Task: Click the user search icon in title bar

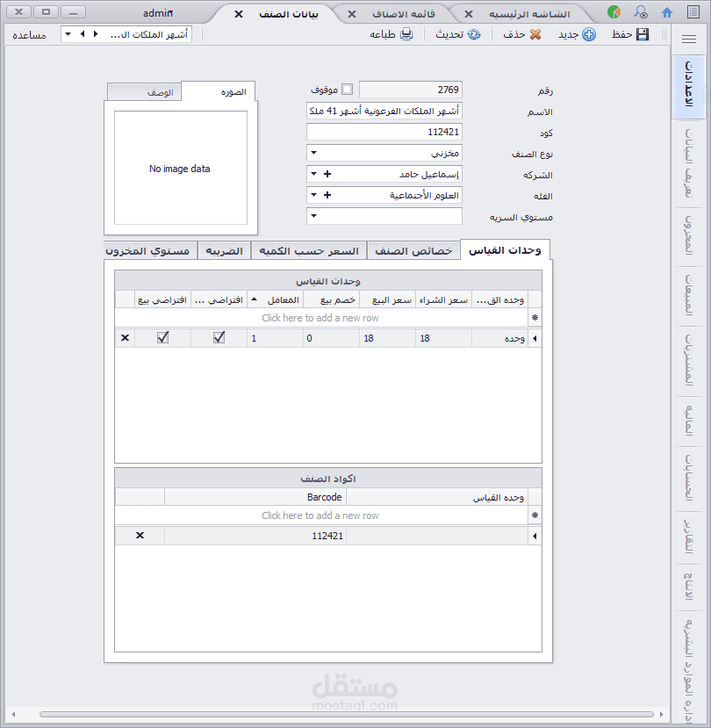Action: coord(641,12)
